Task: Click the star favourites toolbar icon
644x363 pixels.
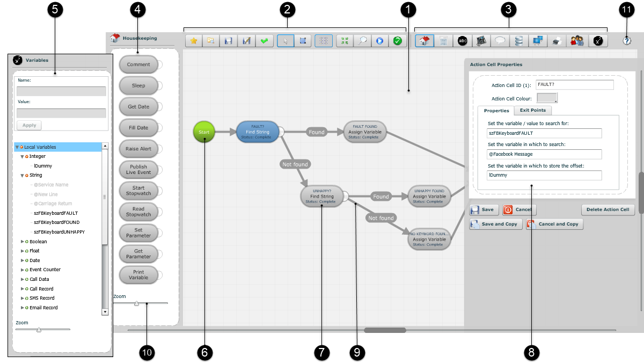Action: 194,41
